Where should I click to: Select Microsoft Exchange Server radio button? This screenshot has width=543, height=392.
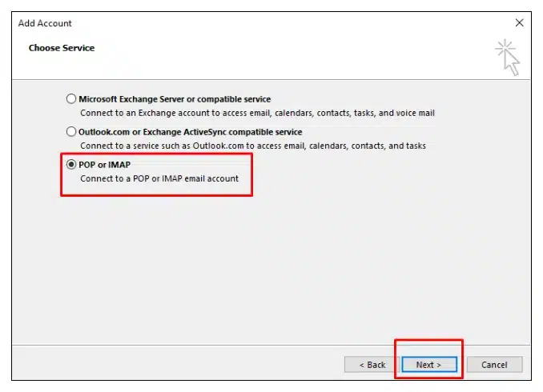(x=71, y=99)
